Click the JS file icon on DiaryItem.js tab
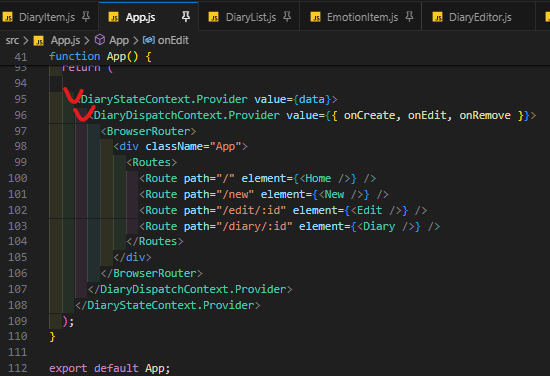 8,17
